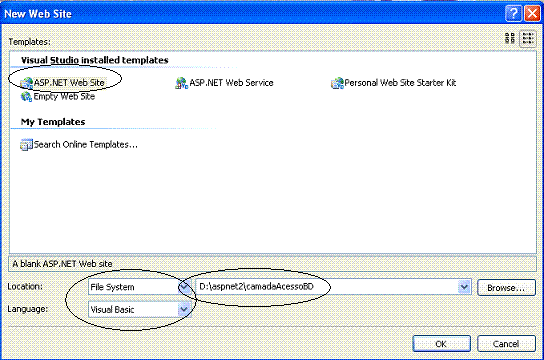
Task: Confirm with the OK button
Action: [441, 344]
